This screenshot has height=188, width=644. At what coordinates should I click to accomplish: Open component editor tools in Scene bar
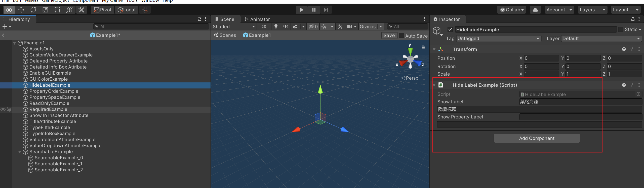(x=340, y=26)
